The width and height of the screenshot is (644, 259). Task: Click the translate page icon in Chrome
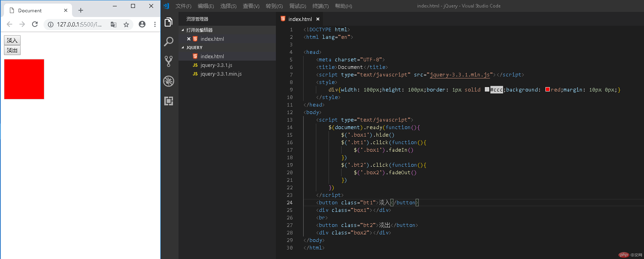point(114,25)
